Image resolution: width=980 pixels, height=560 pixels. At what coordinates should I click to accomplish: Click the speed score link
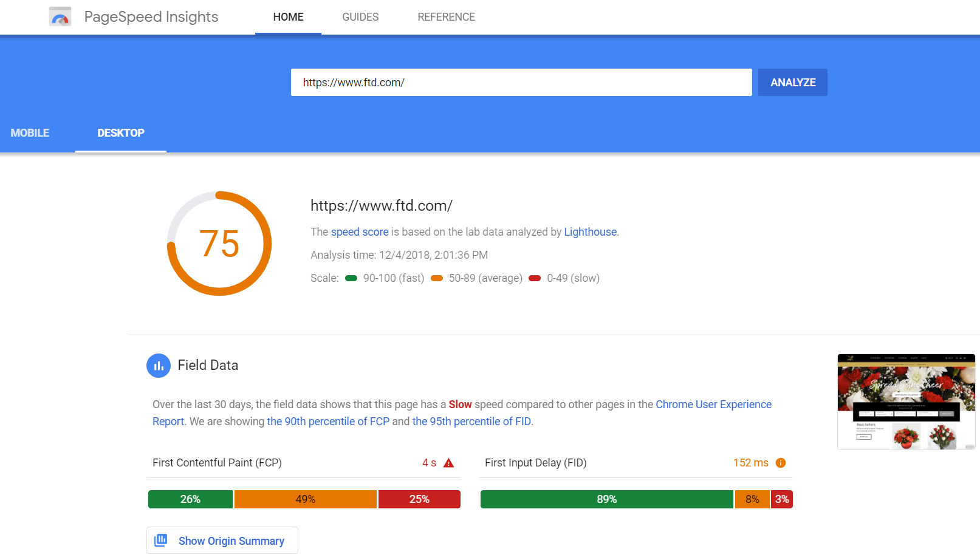(x=359, y=231)
